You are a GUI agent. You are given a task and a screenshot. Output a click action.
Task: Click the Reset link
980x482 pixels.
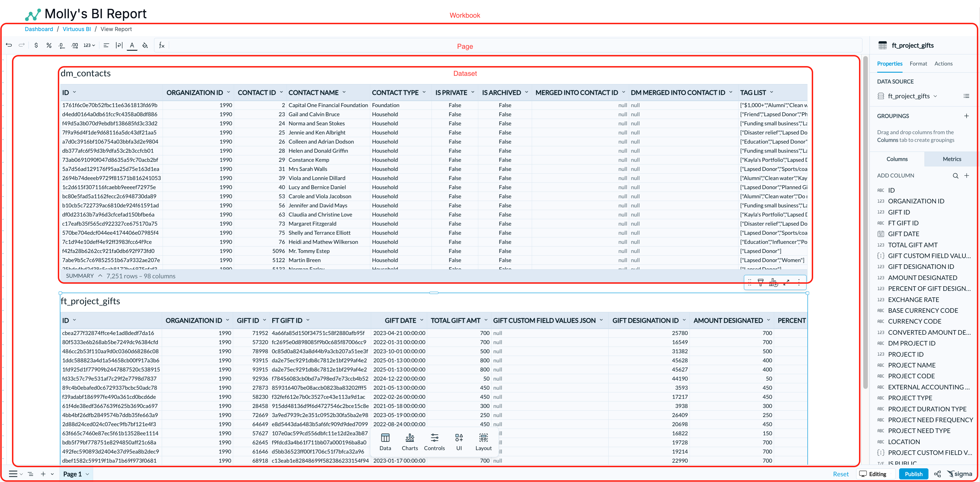pos(840,474)
